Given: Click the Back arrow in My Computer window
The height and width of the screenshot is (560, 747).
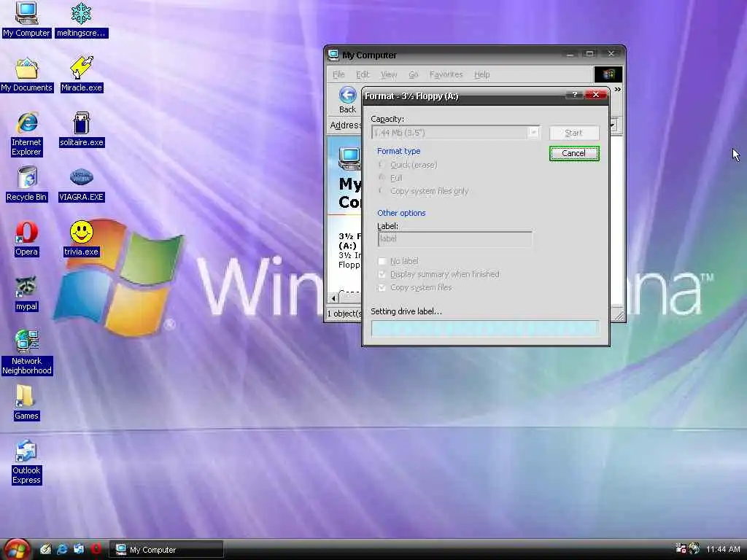Looking at the screenshot, I should coord(347,100).
